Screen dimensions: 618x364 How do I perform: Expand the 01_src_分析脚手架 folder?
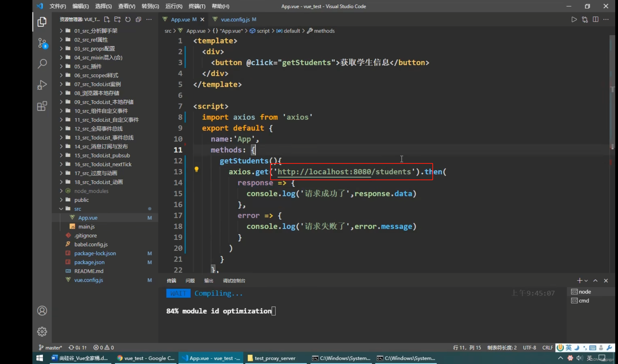(105, 31)
